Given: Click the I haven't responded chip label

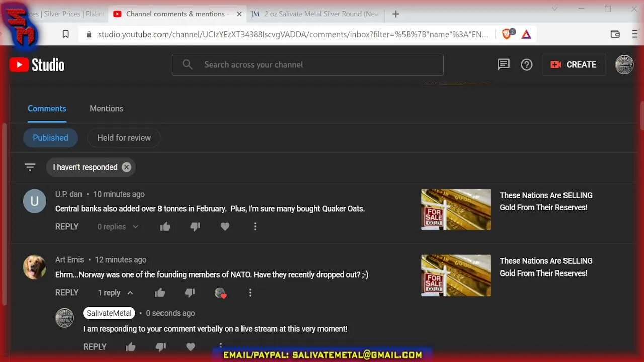Looking at the screenshot, I should 85,167.
